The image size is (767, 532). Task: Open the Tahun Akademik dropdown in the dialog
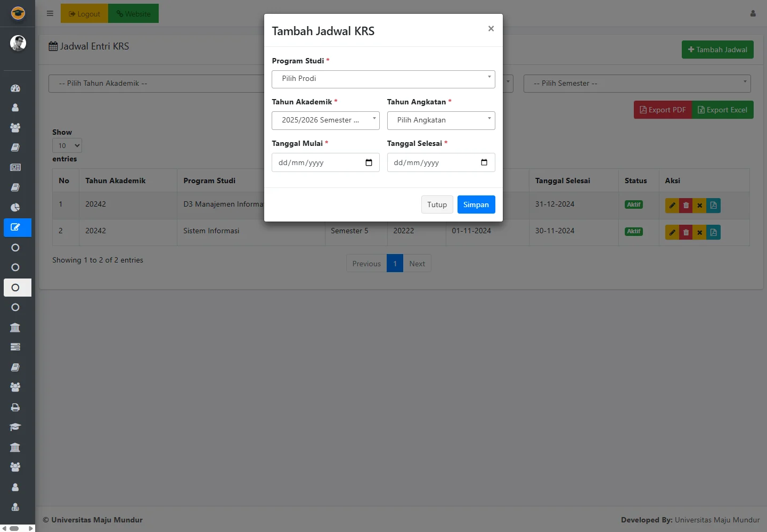325,120
